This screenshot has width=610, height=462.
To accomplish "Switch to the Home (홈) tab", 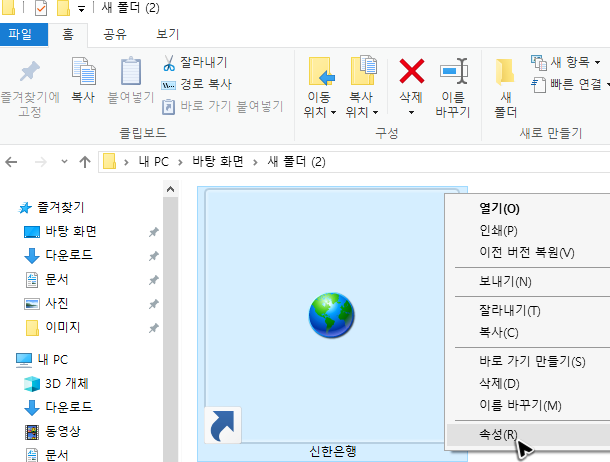I will click(68, 34).
